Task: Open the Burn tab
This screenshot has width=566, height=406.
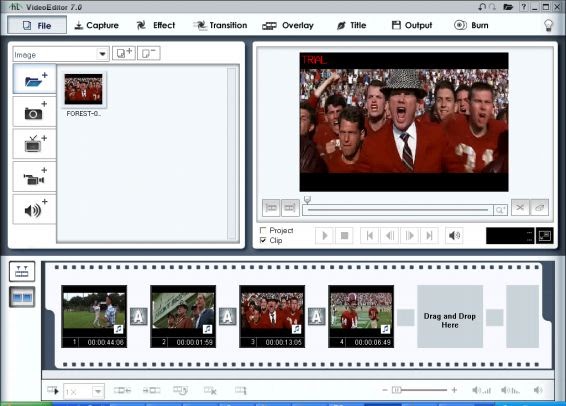Action: pyautogui.click(x=471, y=25)
